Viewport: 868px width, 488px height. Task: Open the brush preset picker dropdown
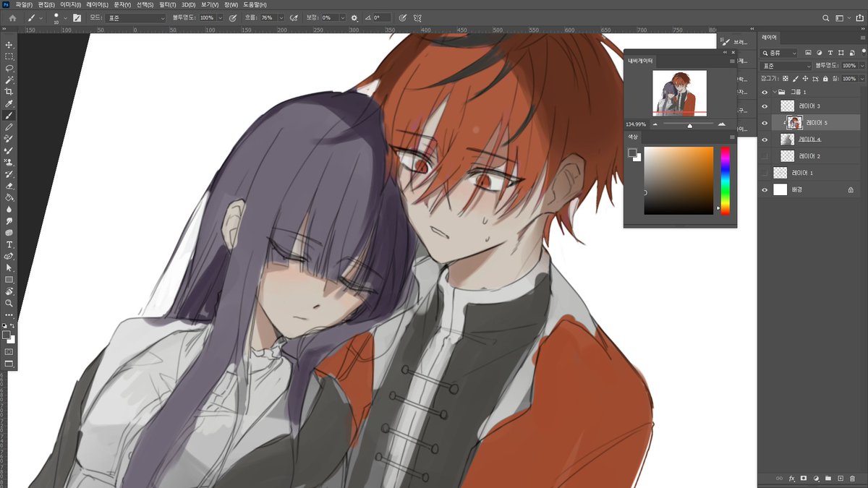[65, 17]
